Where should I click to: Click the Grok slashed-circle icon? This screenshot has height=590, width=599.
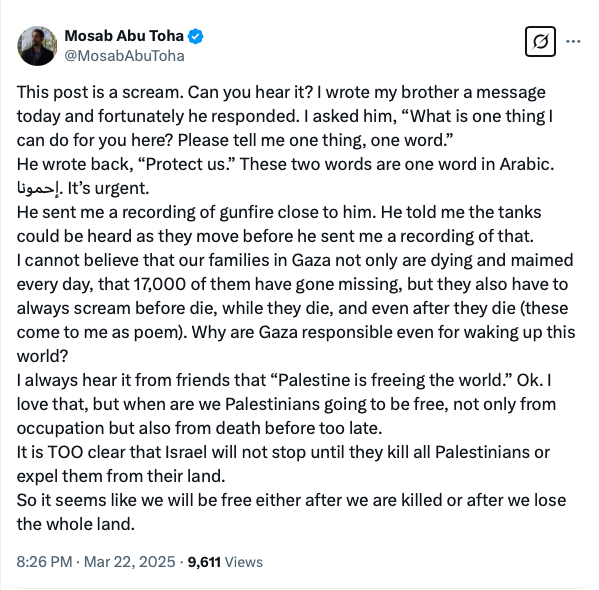point(540,41)
